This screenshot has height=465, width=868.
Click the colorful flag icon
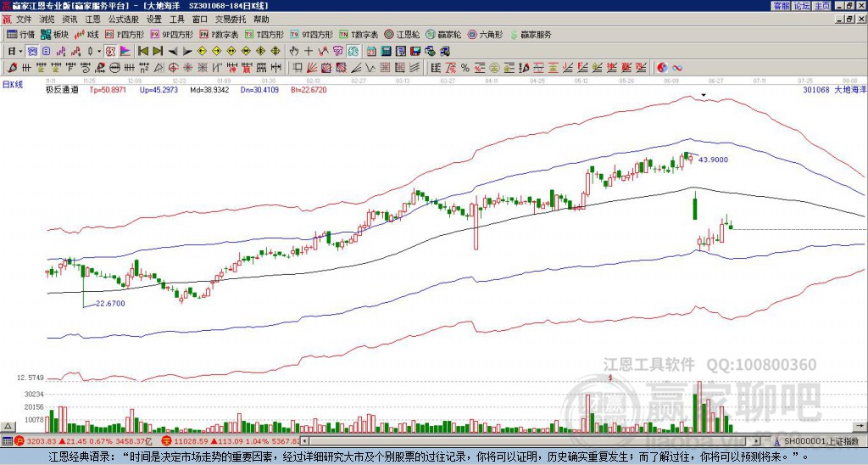pos(125,52)
